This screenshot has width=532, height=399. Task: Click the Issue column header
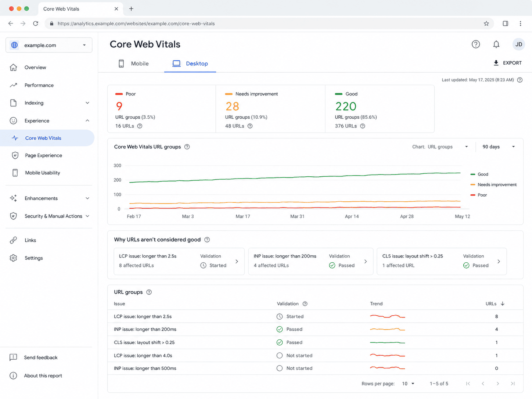pyautogui.click(x=119, y=304)
